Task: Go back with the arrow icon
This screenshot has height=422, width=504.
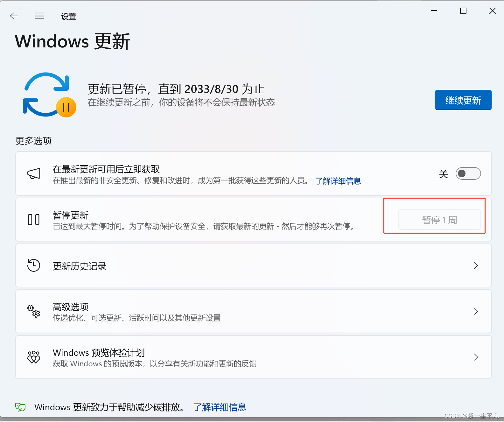Action: 14,16
